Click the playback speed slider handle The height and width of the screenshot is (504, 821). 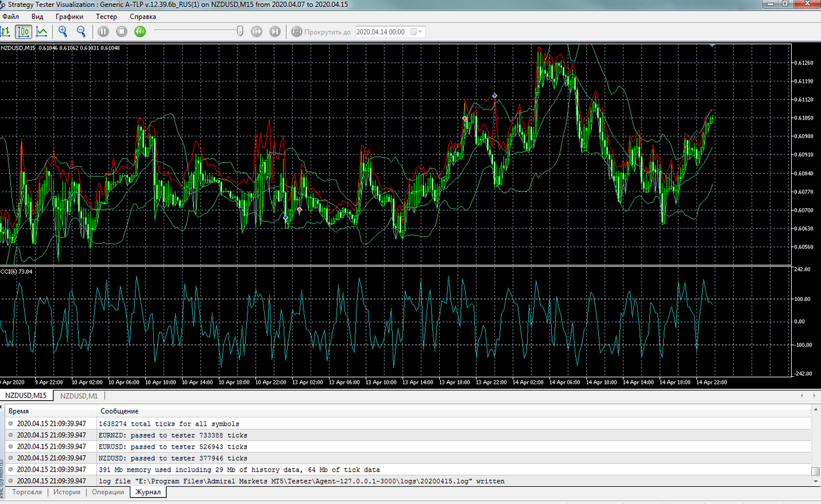pos(240,31)
